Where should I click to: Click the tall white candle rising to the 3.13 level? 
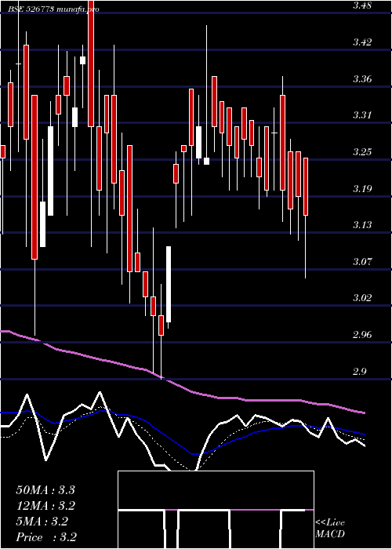tap(169, 284)
